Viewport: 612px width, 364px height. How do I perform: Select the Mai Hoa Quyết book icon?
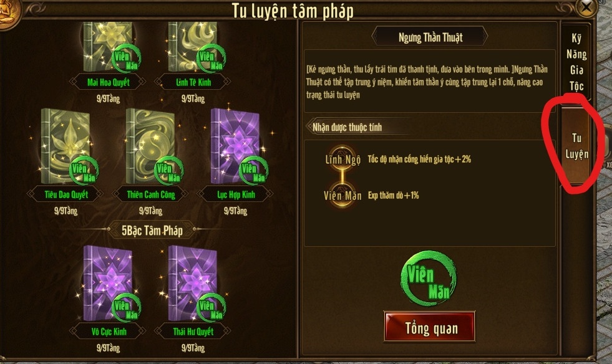pos(108,46)
